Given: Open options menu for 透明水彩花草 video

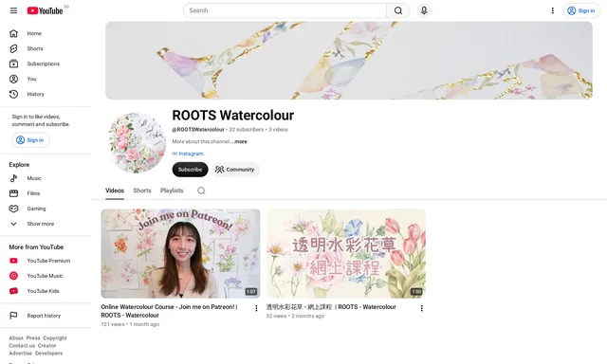Looking at the screenshot, I should (x=421, y=308).
